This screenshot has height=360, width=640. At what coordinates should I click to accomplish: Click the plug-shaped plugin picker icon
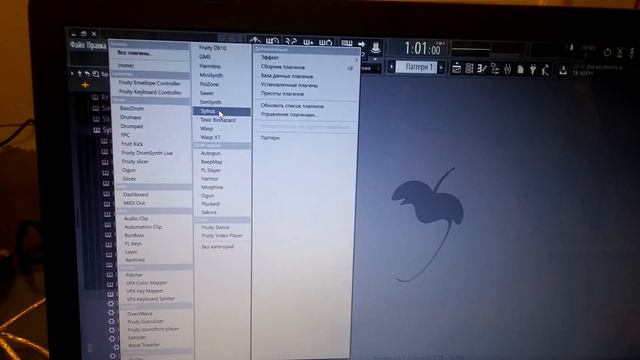click(x=533, y=69)
